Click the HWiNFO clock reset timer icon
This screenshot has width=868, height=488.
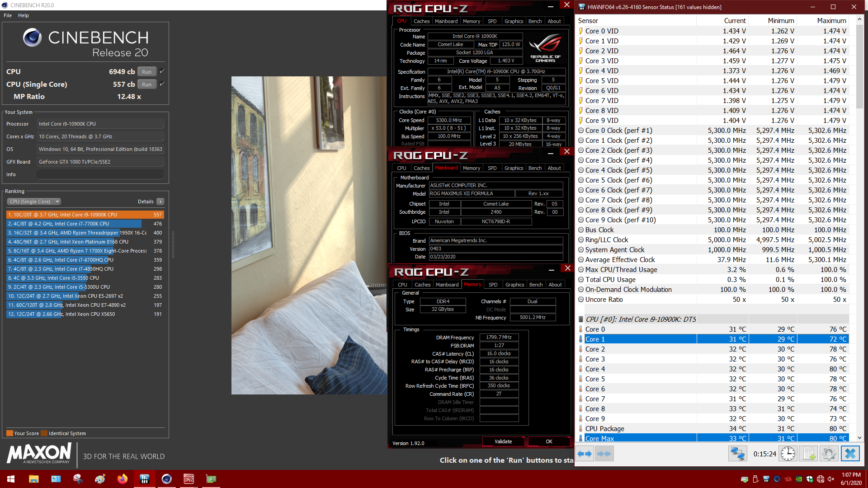[x=788, y=454]
